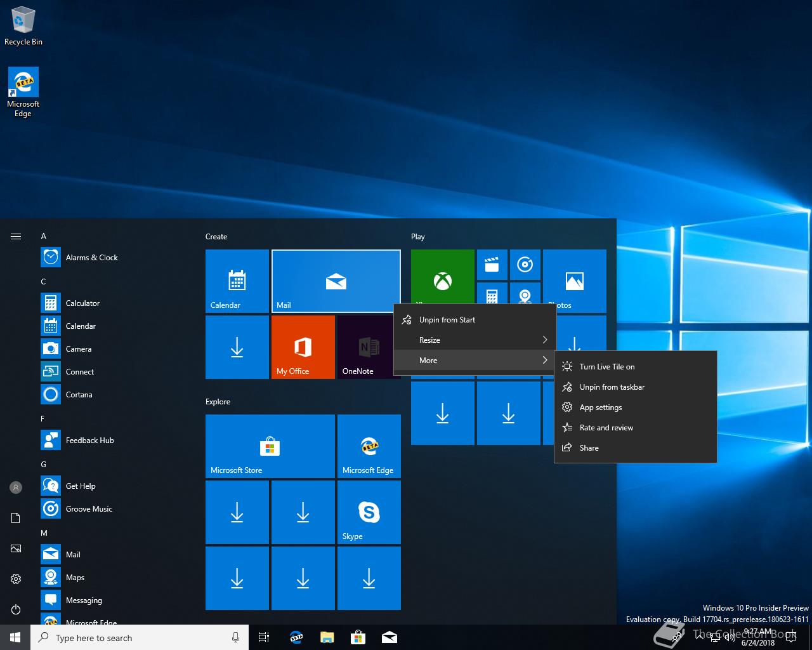Jump to the letter C group header
The height and width of the screenshot is (650, 812).
44,282
